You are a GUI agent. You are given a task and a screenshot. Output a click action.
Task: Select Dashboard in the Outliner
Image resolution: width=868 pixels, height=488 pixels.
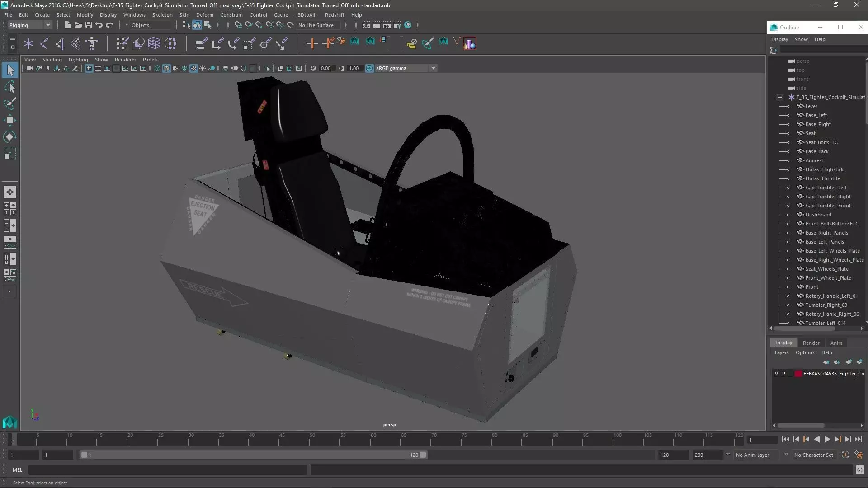pyautogui.click(x=818, y=215)
